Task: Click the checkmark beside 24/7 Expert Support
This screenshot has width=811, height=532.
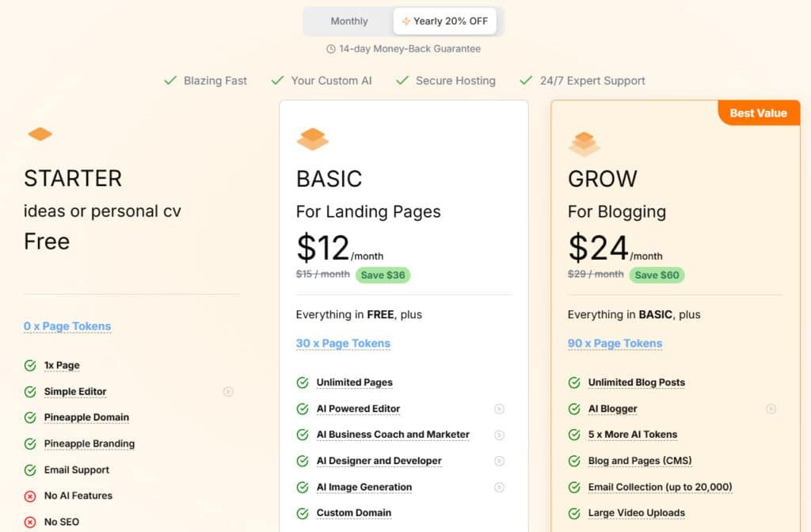Action: click(525, 80)
